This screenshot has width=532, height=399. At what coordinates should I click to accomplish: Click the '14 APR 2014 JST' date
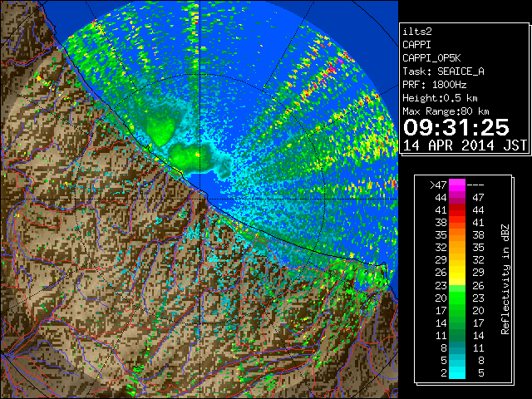click(x=465, y=145)
